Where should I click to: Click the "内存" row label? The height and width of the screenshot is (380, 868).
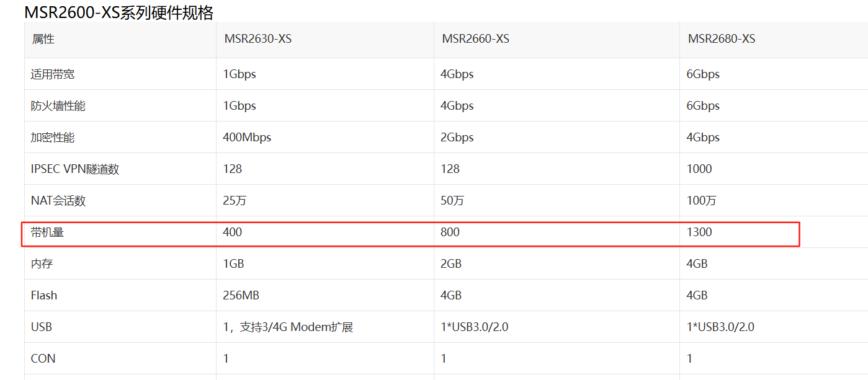click(42, 264)
